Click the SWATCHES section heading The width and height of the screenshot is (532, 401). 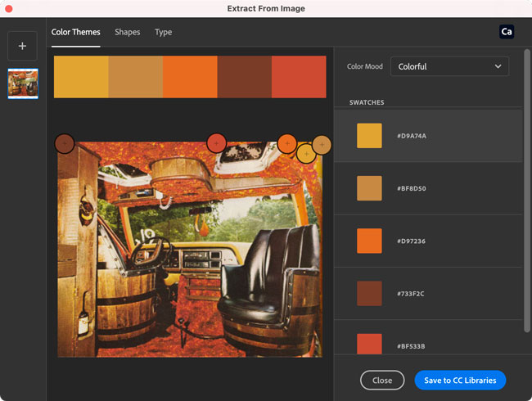(367, 102)
